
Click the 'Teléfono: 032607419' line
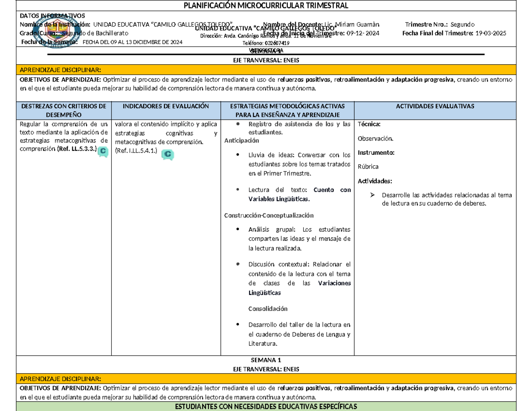click(266, 43)
